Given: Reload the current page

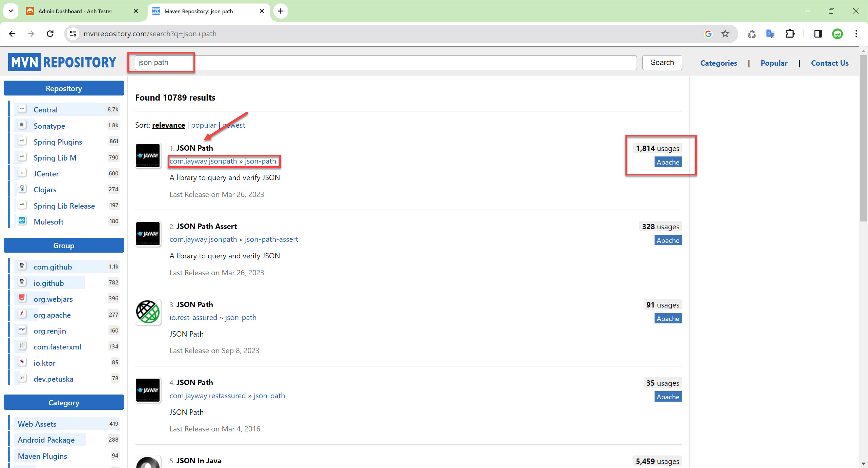Looking at the screenshot, I should pyautogui.click(x=50, y=34).
